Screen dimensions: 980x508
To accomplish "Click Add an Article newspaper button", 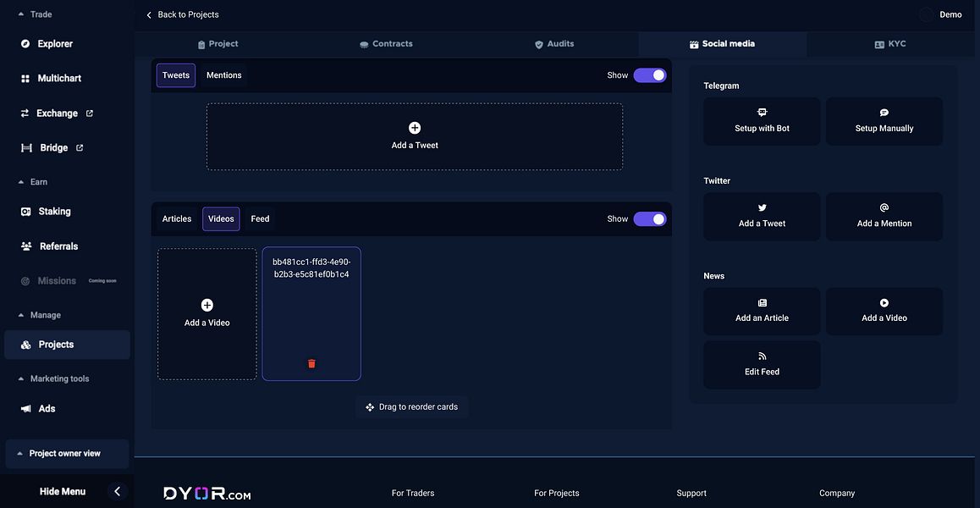I will click(x=762, y=311).
